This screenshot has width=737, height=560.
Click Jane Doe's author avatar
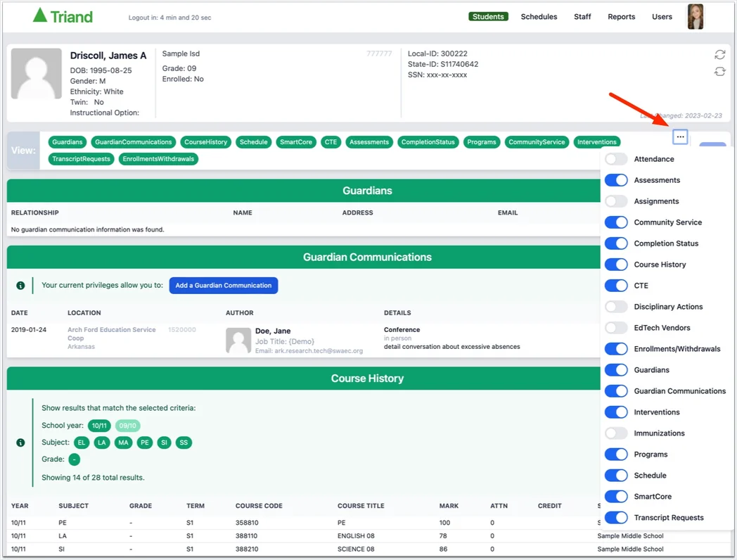(x=238, y=341)
